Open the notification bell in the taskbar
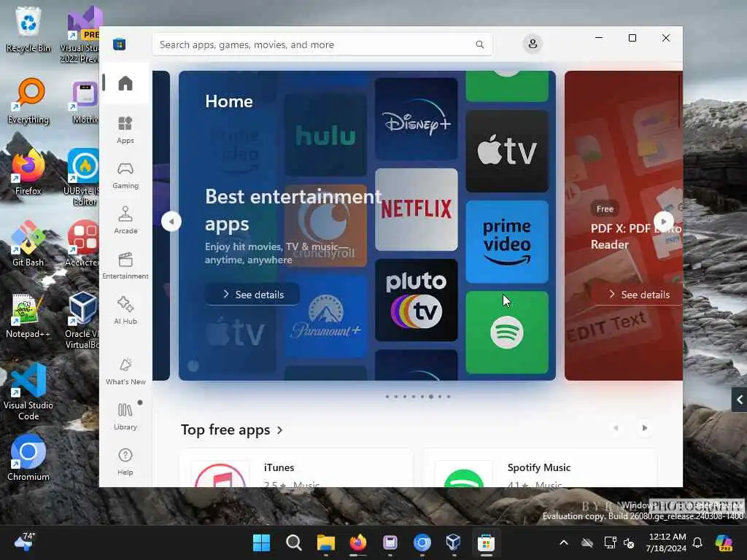This screenshot has width=747, height=560. point(697,542)
